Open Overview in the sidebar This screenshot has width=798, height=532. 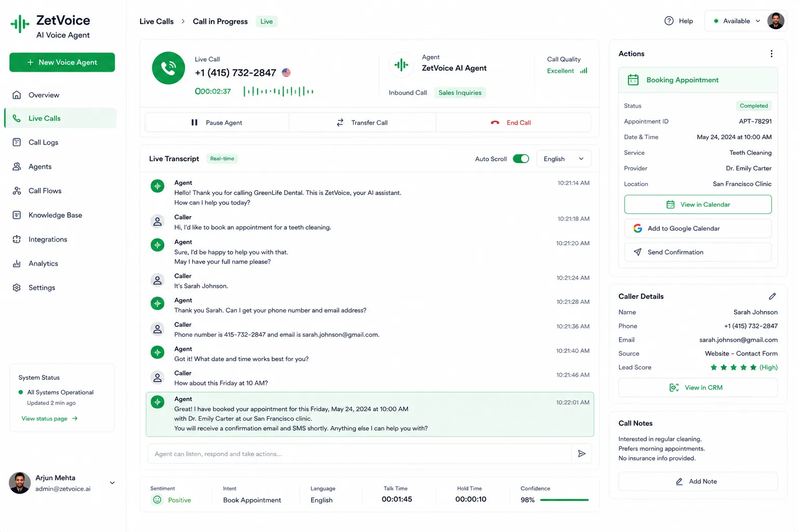(60, 95)
